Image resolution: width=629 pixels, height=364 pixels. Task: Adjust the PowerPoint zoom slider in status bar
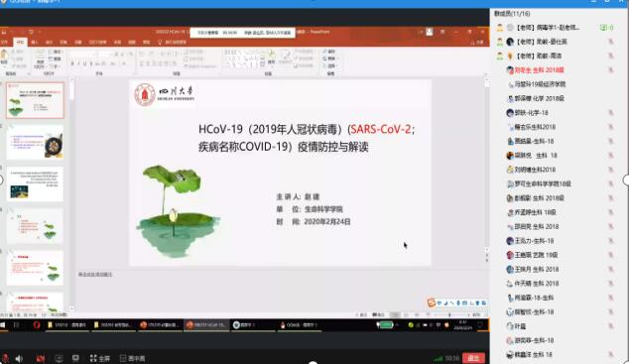[449, 315]
